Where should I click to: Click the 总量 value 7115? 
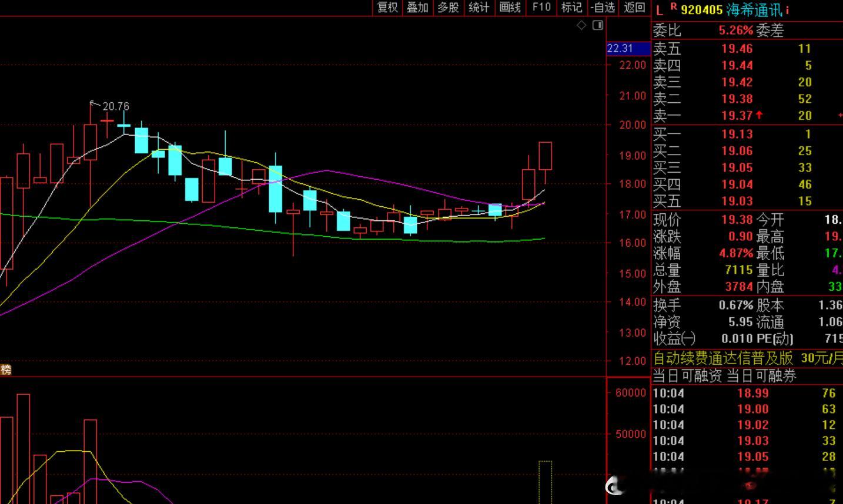(739, 270)
